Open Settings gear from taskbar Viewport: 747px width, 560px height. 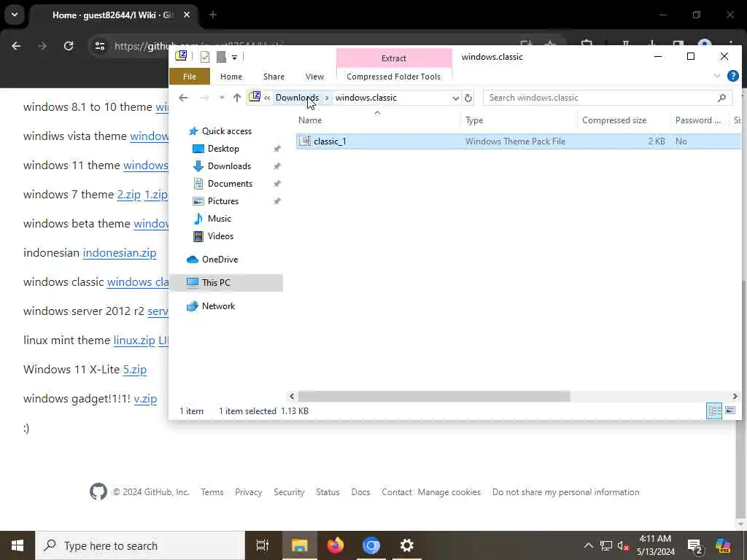(406, 545)
